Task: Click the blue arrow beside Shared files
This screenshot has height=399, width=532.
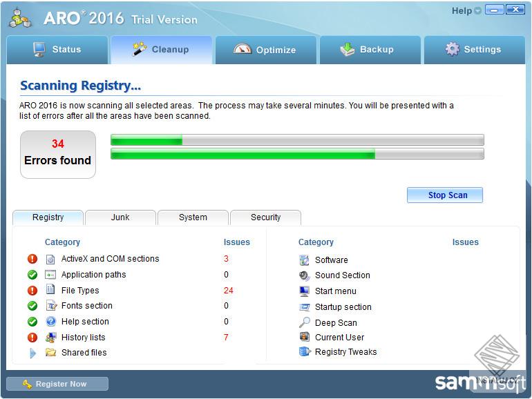Action: coord(32,353)
